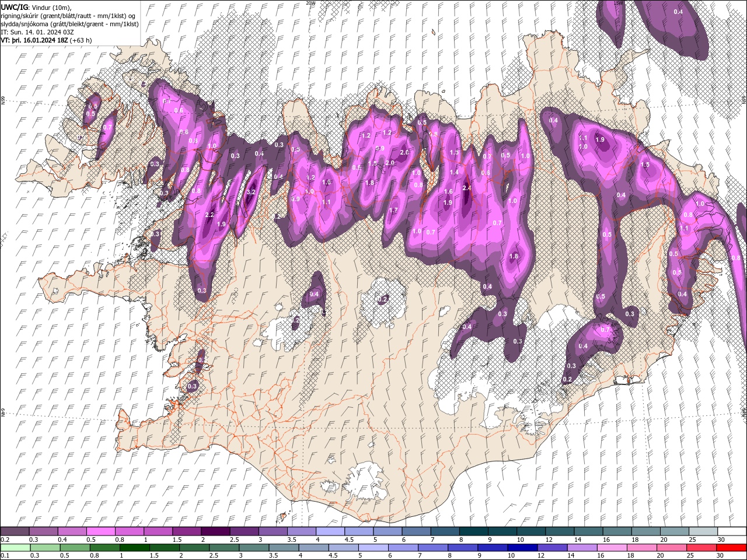Click the 0.4 label in top legend row
The image size is (747, 560).
tap(62, 540)
